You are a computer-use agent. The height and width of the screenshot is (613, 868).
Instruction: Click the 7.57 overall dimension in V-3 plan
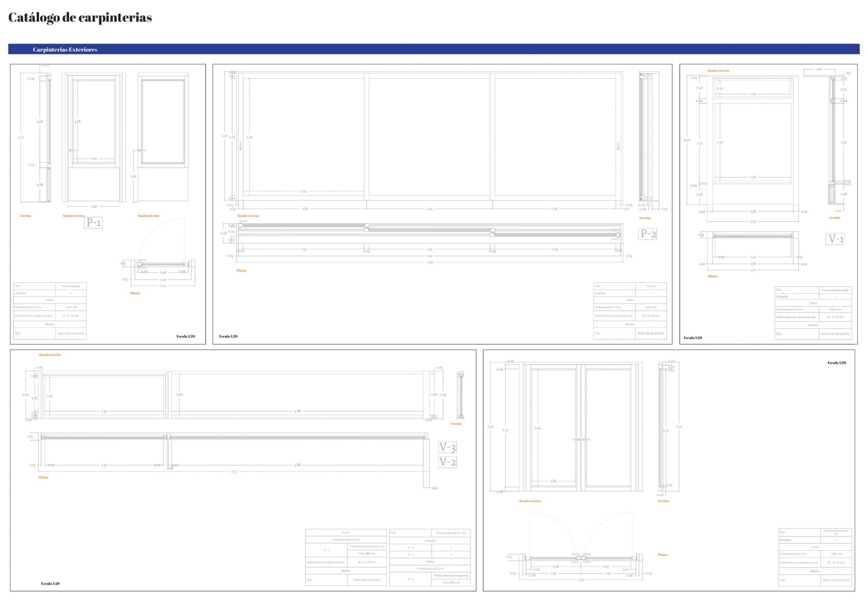pyautogui.click(x=233, y=471)
